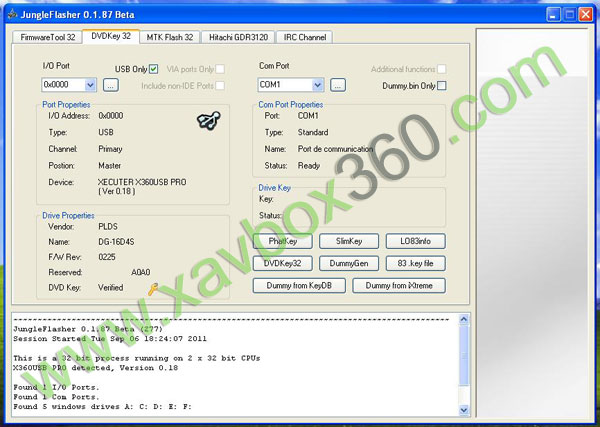Select the DVDKey 32 tab
600x427 pixels.
tap(111, 36)
